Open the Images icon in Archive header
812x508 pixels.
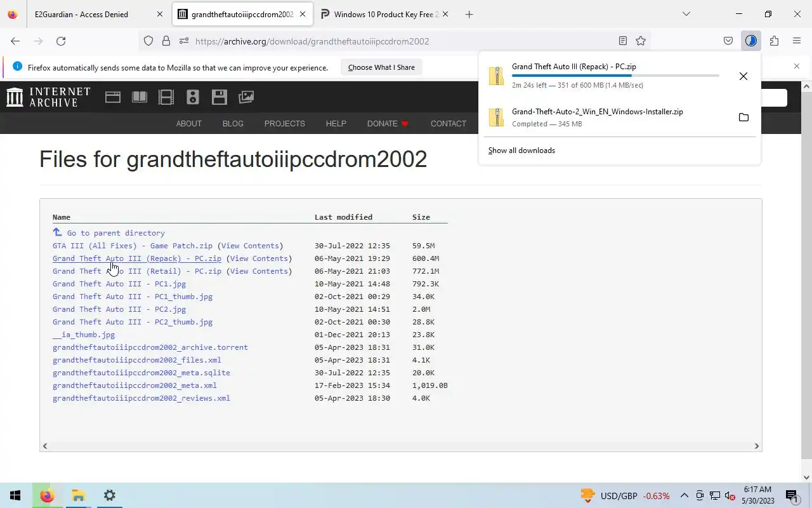246,97
